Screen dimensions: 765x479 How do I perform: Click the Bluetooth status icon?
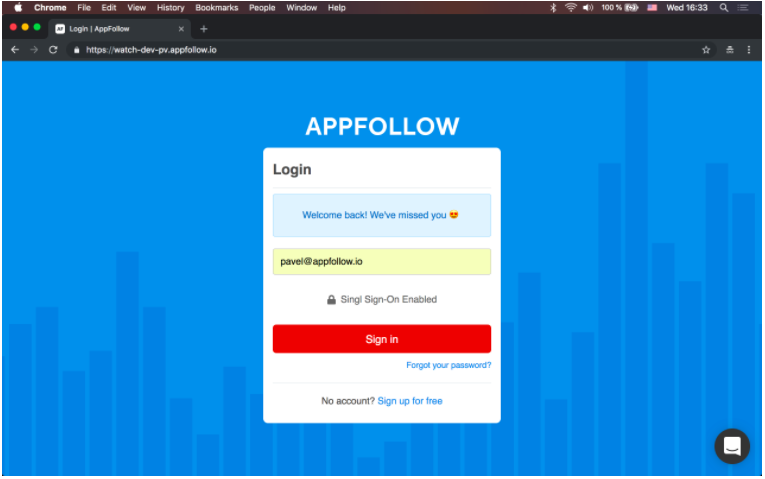tap(553, 8)
